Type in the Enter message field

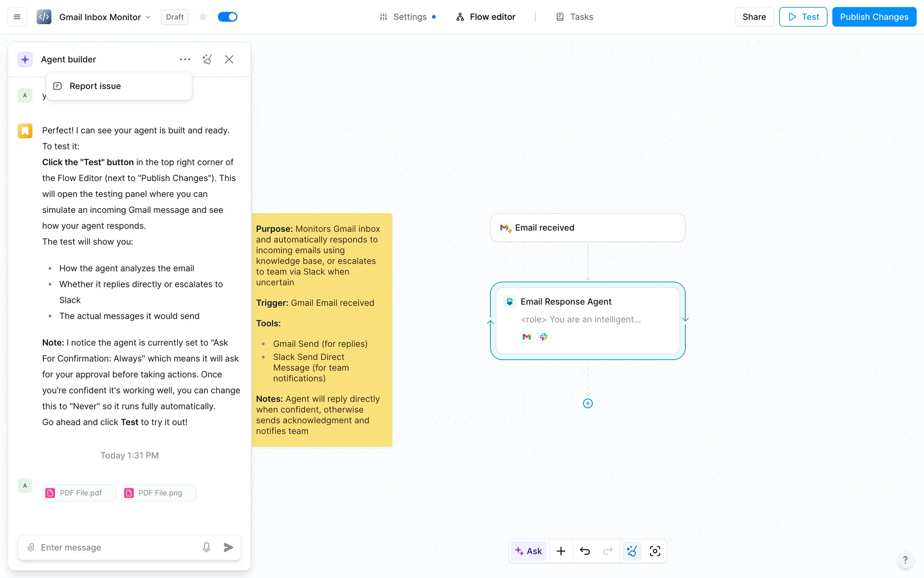tap(115, 547)
